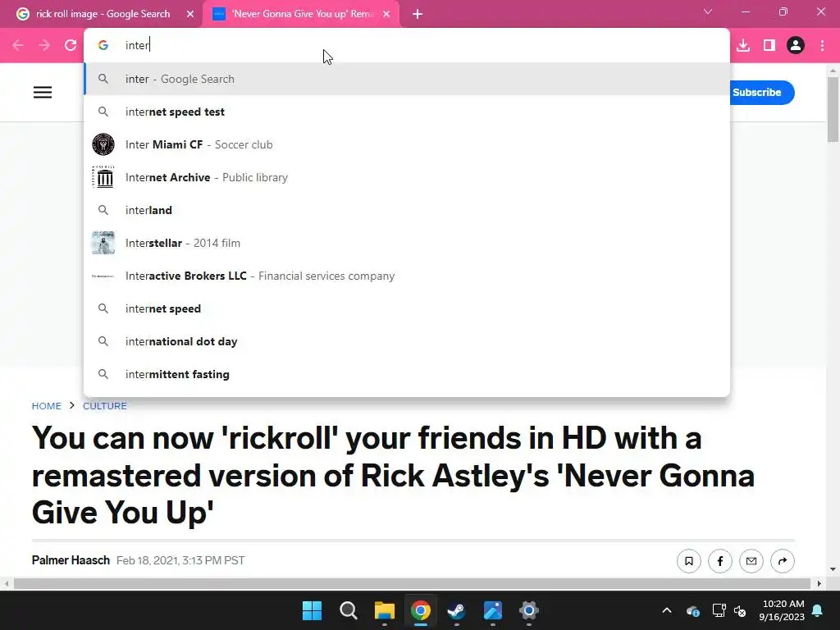Open Chrome downloads icon
840x630 pixels.
[x=743, y=46]
